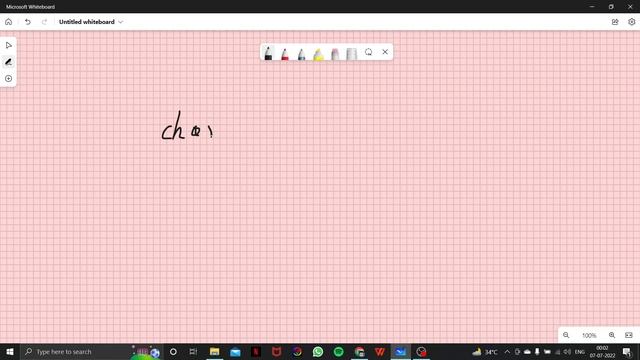The width and height of the screenshot is (640, 360).
Task: Select the black pen tool
Action: [x=268, y=53]
